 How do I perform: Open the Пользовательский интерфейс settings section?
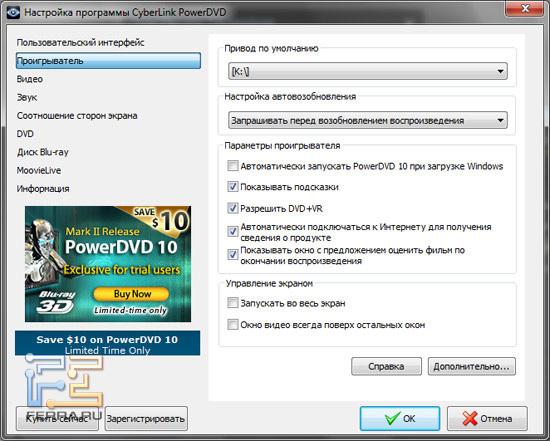(x=80, y=42)
